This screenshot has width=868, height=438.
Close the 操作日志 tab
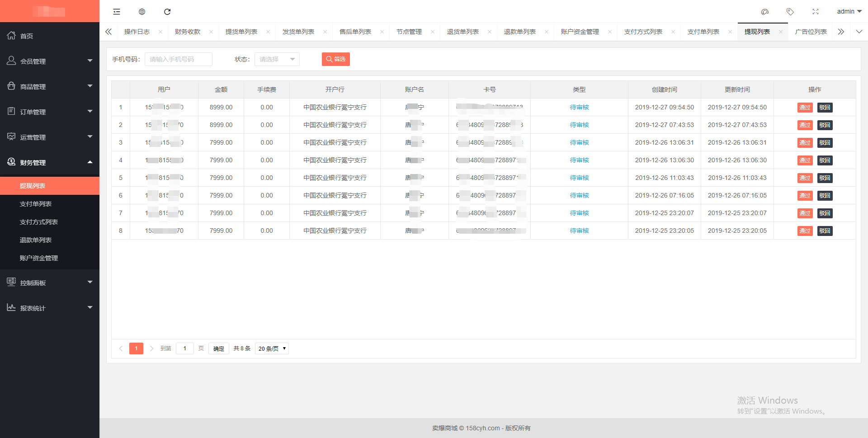pos(160,32)
